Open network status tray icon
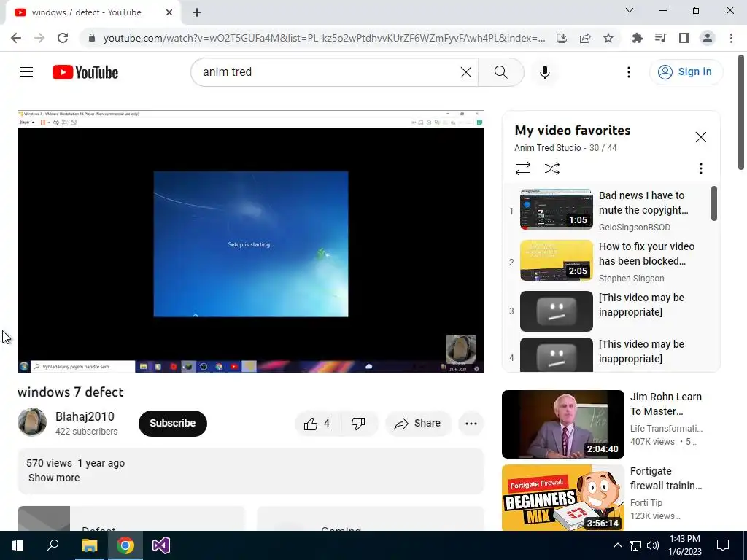The width and height of the screenshot is (747, 560). 635,545
